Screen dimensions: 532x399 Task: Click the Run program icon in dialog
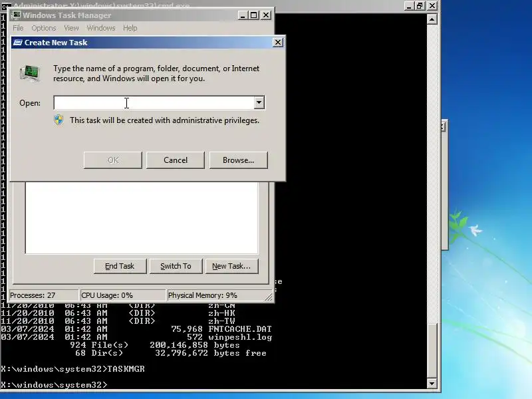(x=30, y=73)
